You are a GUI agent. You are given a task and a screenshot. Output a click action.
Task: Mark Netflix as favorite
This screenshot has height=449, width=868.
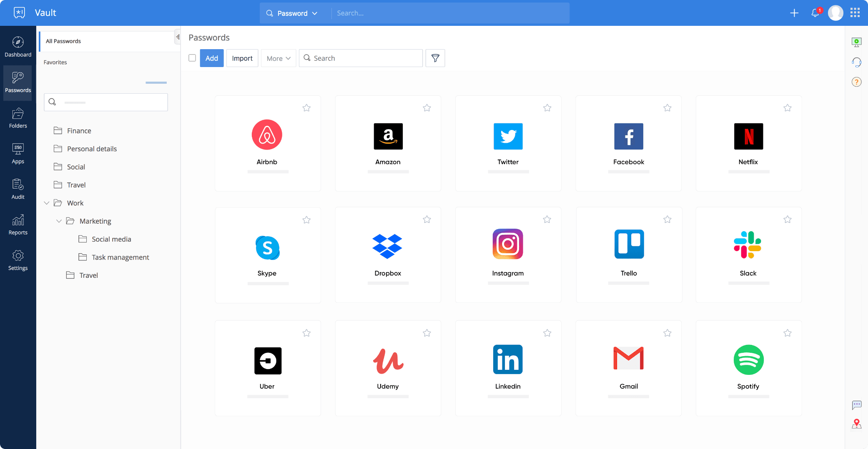coord(788,108)
